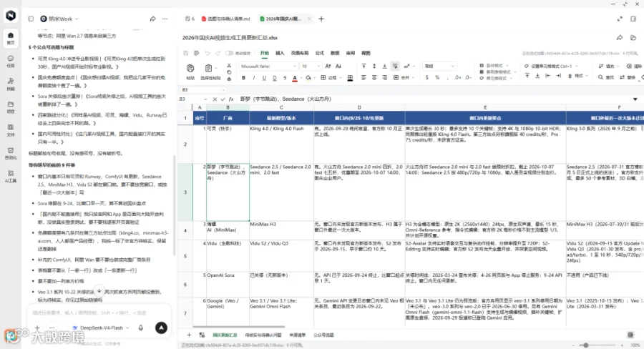Open the three-dot menu in chat header
This screenshot has height=349, width=644.
click(165, 19)
